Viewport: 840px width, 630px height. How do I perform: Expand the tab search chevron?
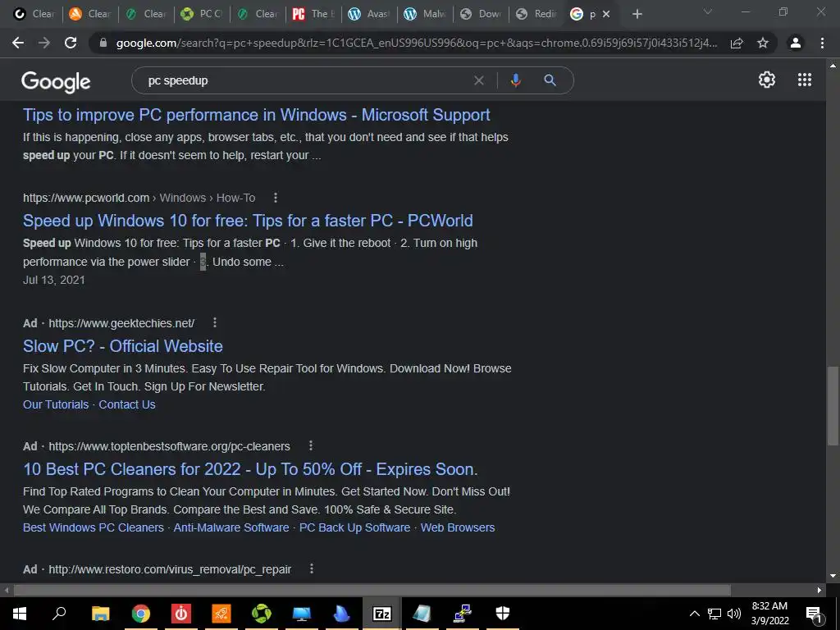[x=708, y=11]
